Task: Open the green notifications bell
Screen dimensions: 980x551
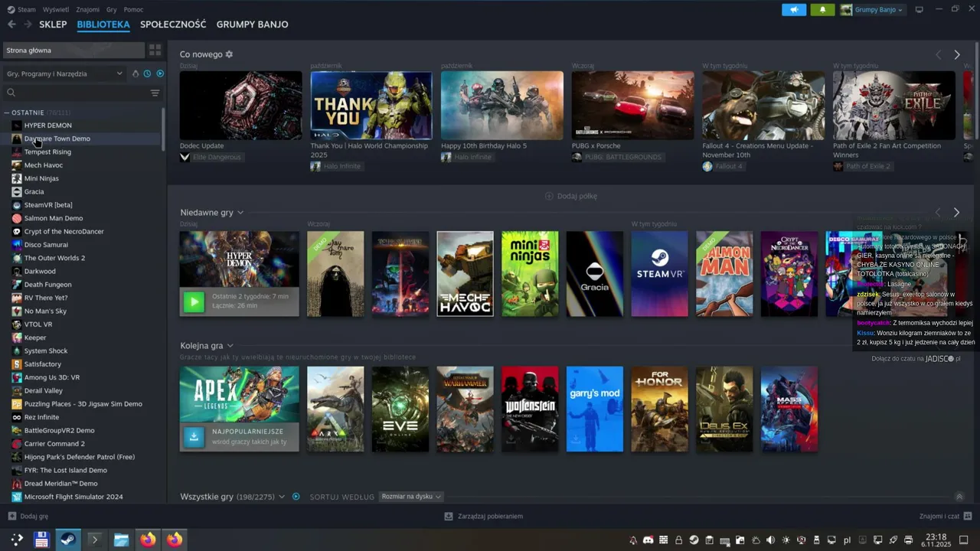Action: coord(822,10)
